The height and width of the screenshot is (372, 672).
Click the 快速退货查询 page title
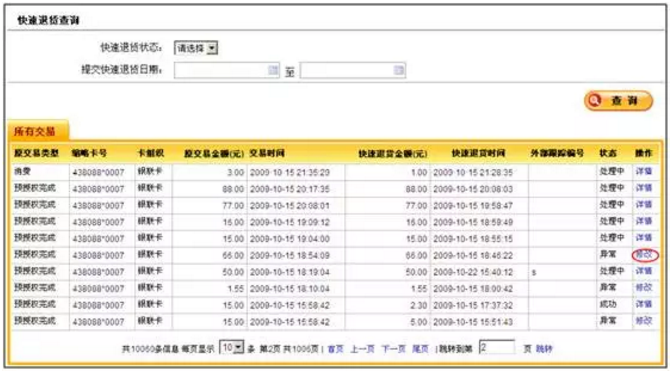coord(48,20)
